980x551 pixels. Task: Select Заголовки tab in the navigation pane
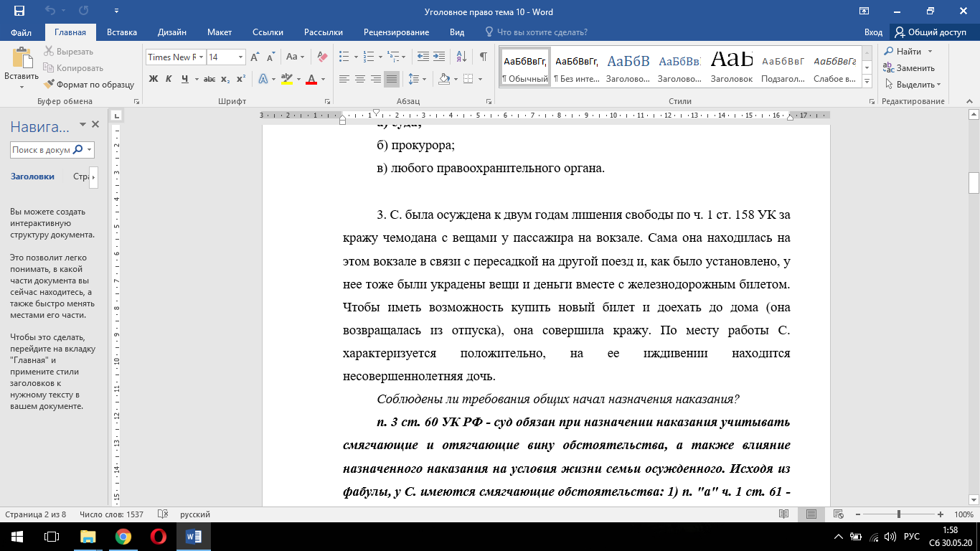32,176
